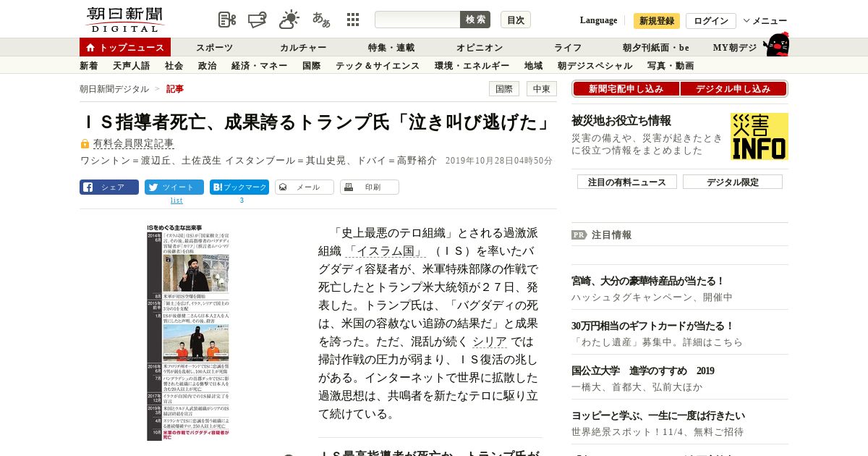Select 写真・動画 in the sub navigation
This screenshot has width=868, height=456.
pos(671,66)
